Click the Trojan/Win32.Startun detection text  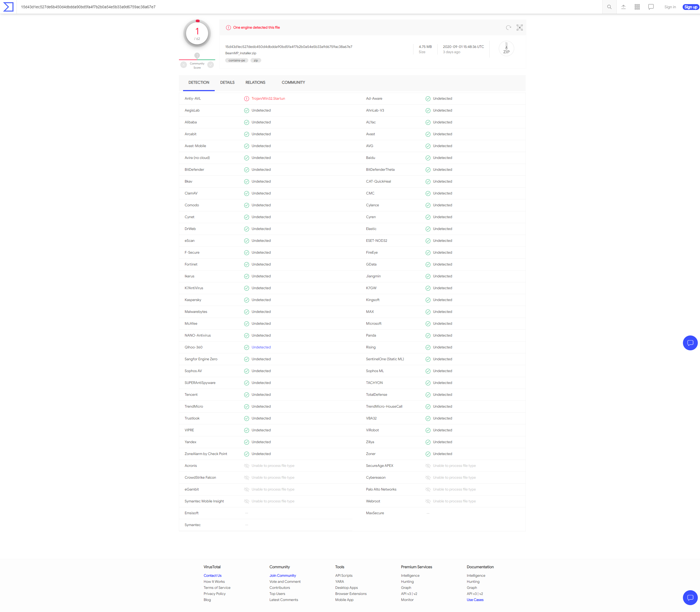268,99
